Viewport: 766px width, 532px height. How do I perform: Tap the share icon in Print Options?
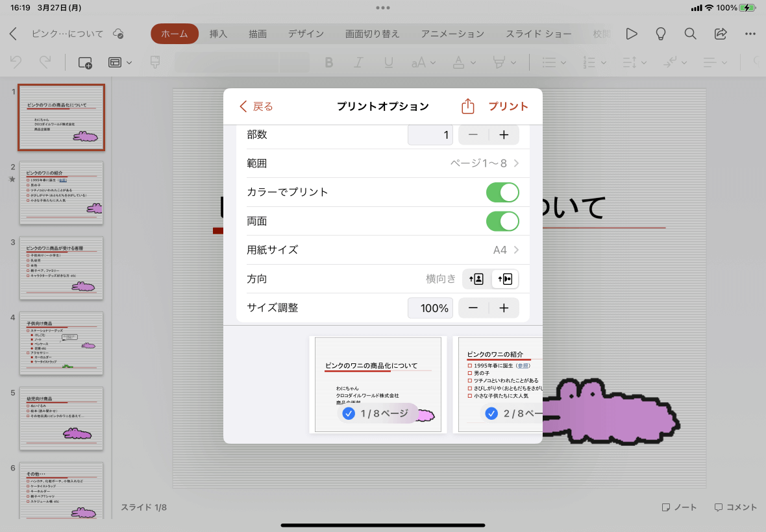[467, 106]
